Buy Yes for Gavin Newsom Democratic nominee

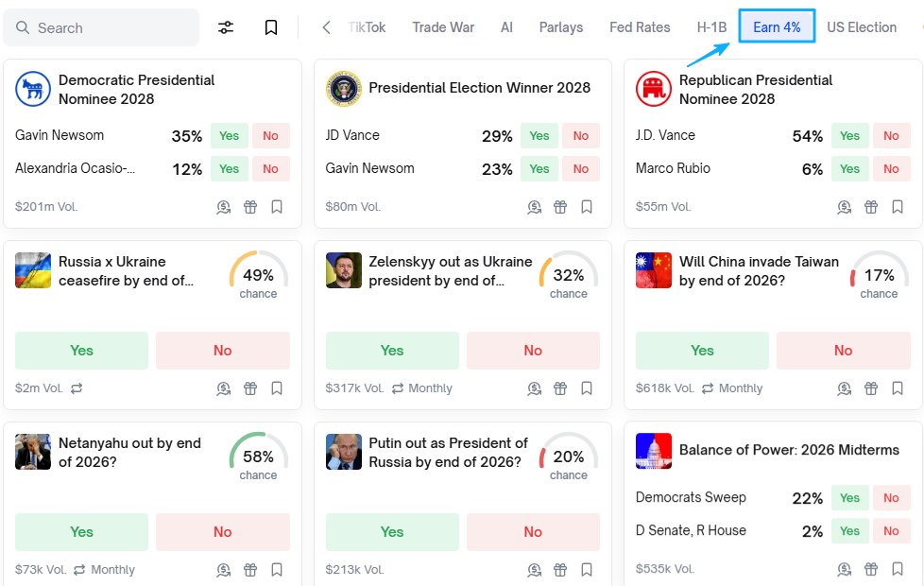click(229, 136)
